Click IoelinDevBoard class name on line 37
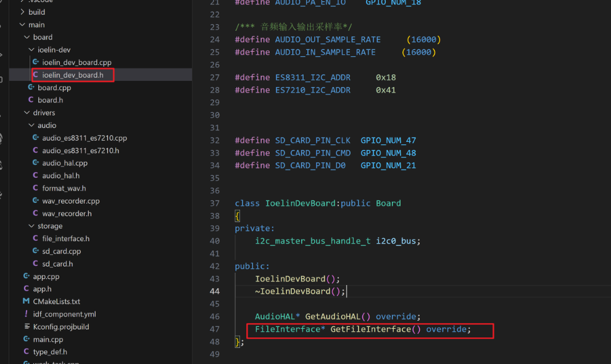The width and height of the screenshot is (611, 364). (x=300, y=203)
